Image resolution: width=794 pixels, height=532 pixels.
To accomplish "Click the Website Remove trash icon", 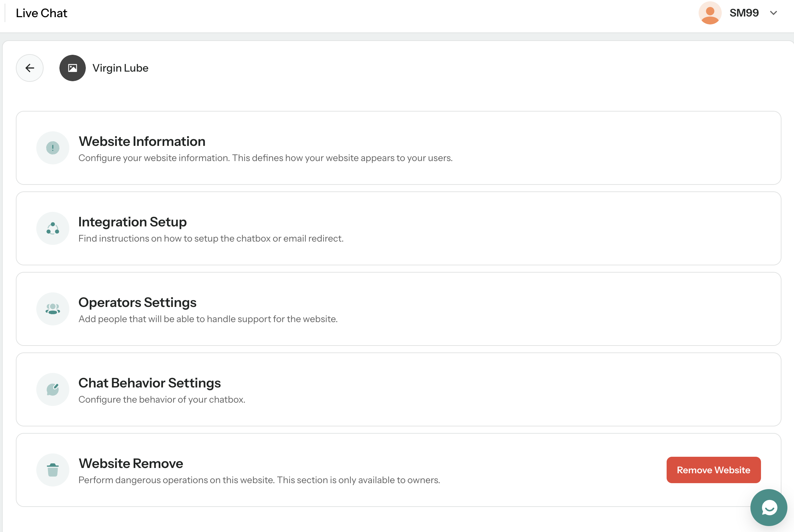I will (53, 470).
